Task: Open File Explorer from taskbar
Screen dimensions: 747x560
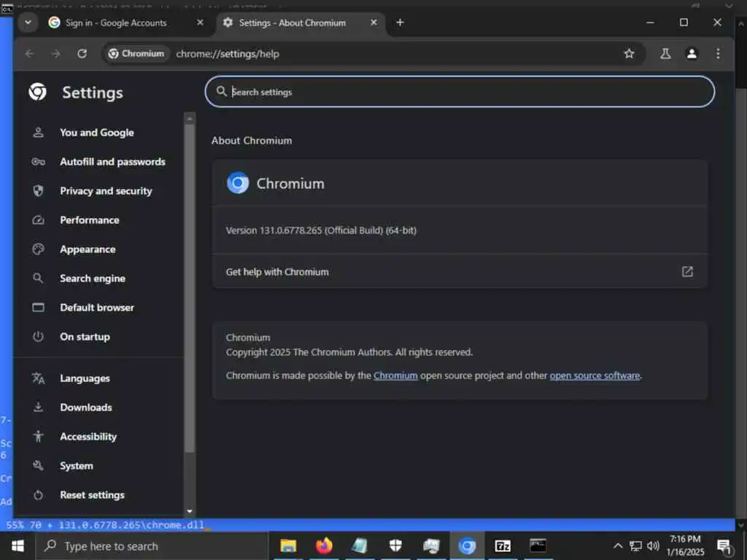Action: click(x=288, y=545)
